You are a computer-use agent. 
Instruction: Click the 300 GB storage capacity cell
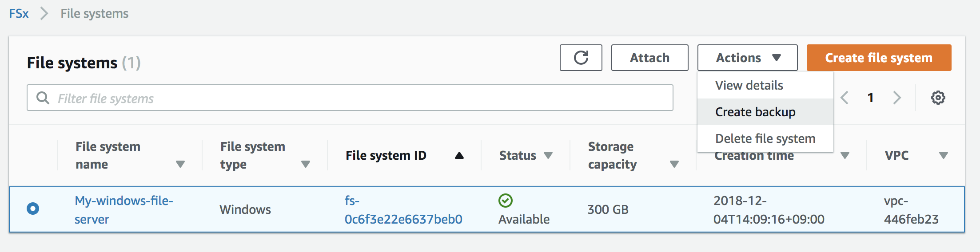coord(608,209)
